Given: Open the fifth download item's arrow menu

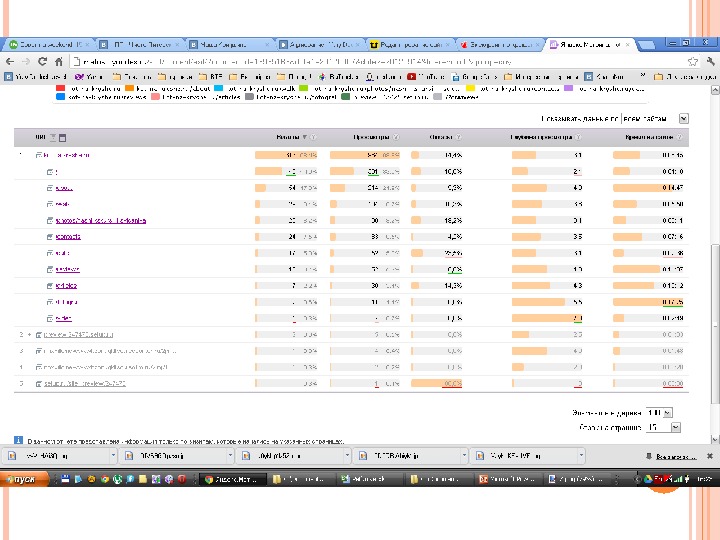Looking at the screenshot, I should (x=581, y=456).
